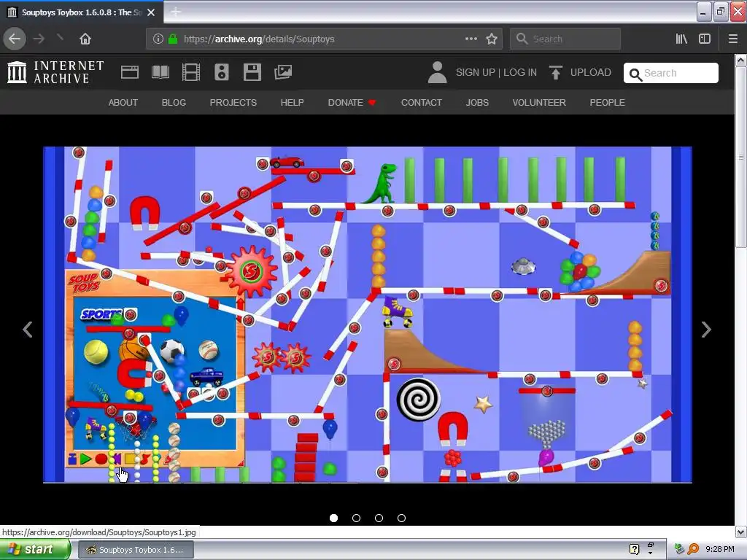Open the Texts book icon
Viewport: 747px width, 560px height.
pyautogui.click(x=160, y=72)
